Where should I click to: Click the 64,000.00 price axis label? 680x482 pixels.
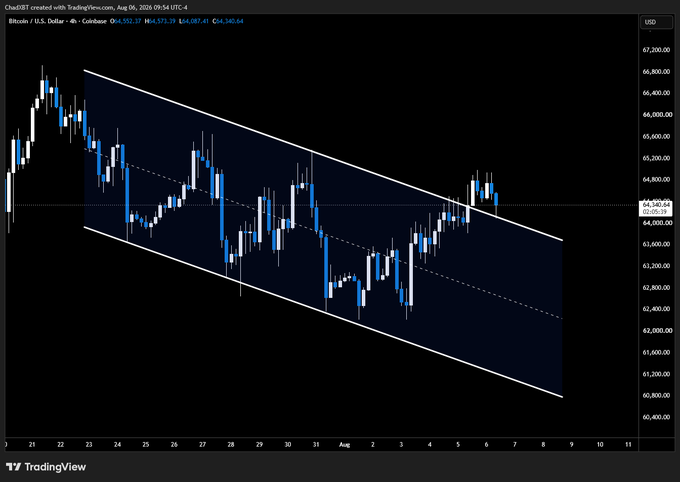(656, 223)
